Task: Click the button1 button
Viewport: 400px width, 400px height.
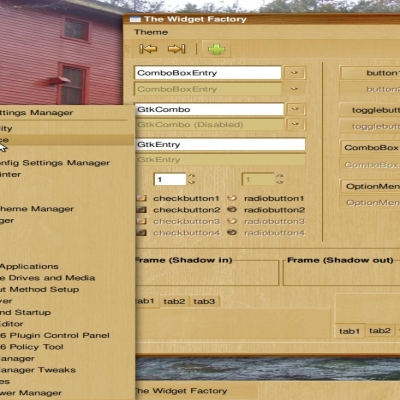Action: tap(370, 73)
